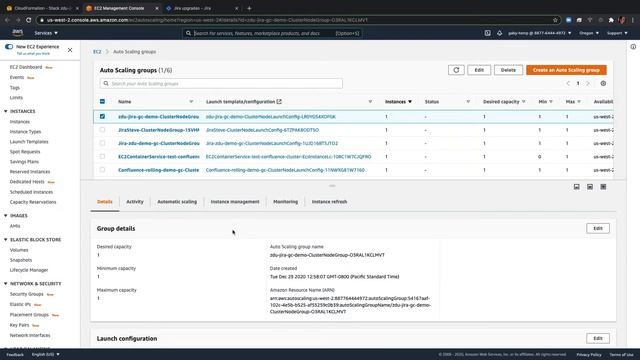Open the browser extensions puzzle icon
This screenshot has width=640, height=360.
pyautogui.click(x=611, y=20)
